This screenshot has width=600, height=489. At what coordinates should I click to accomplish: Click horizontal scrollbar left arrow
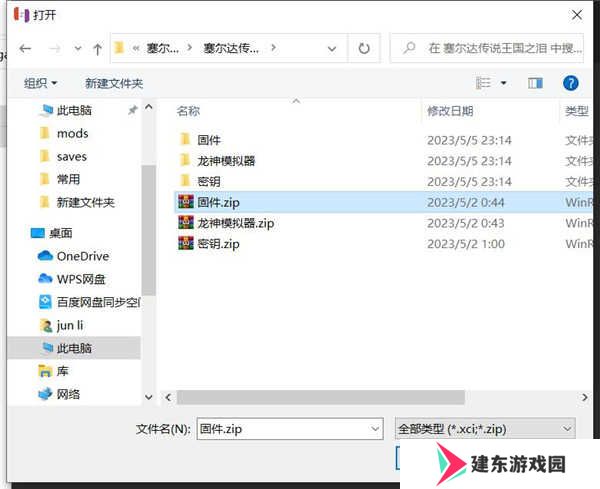[168, 398]
